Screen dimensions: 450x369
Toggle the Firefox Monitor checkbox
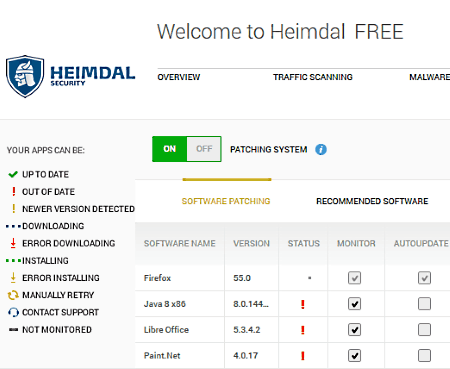pos(354,278)
